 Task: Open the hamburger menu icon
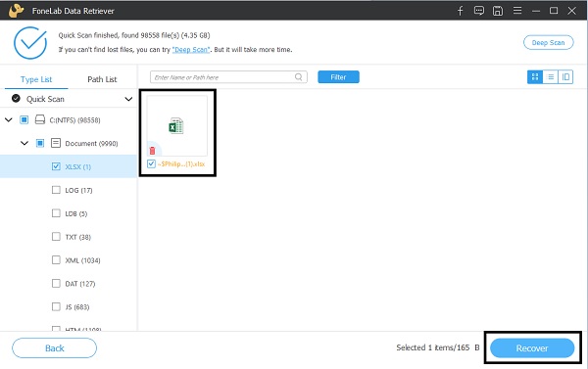pyautogui.click(x=517, y=11)
